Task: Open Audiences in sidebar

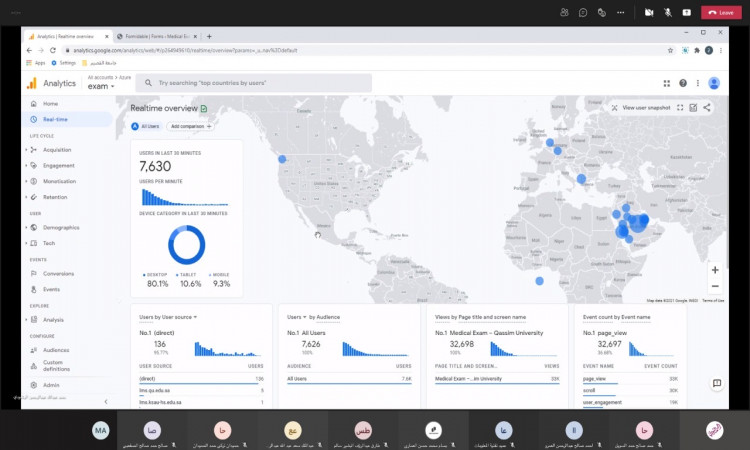Action: tap(56, 351)
